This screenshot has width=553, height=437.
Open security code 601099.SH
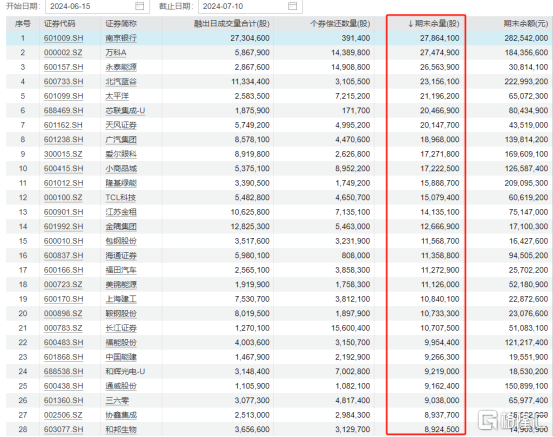63,96
